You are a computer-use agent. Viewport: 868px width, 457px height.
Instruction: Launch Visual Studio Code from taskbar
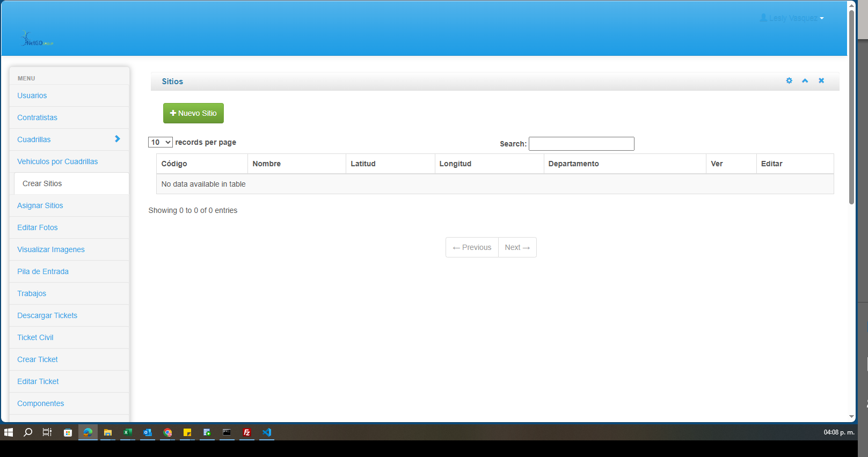pyautogui.click(x=267, y=432)
